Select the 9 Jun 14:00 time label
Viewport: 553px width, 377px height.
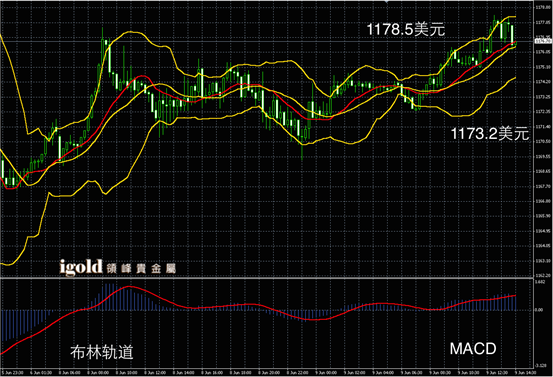pos(525,372)
